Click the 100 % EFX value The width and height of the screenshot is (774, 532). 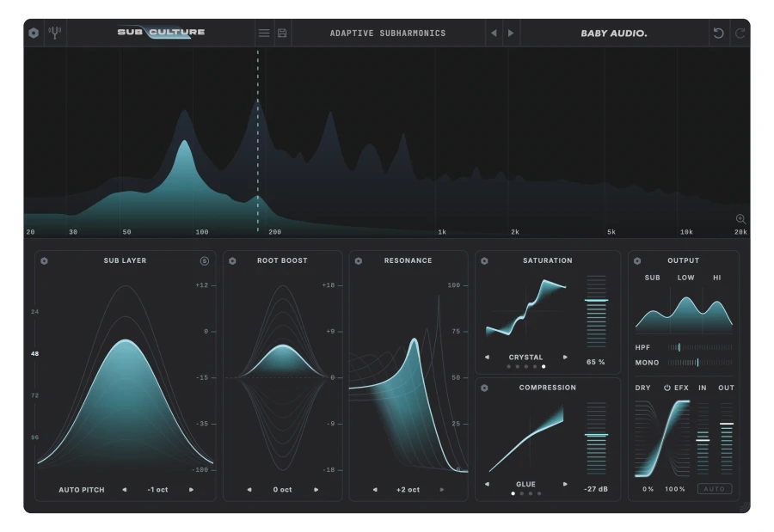pos(675,489)
